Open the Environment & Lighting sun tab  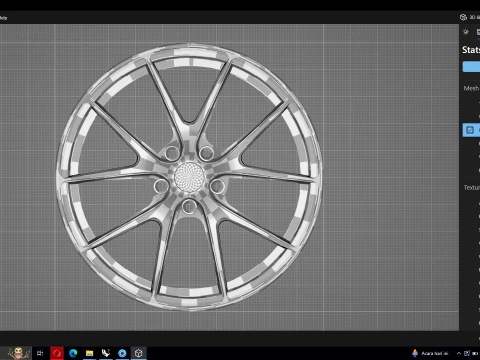pyautogui.click(x=466, y=32)
